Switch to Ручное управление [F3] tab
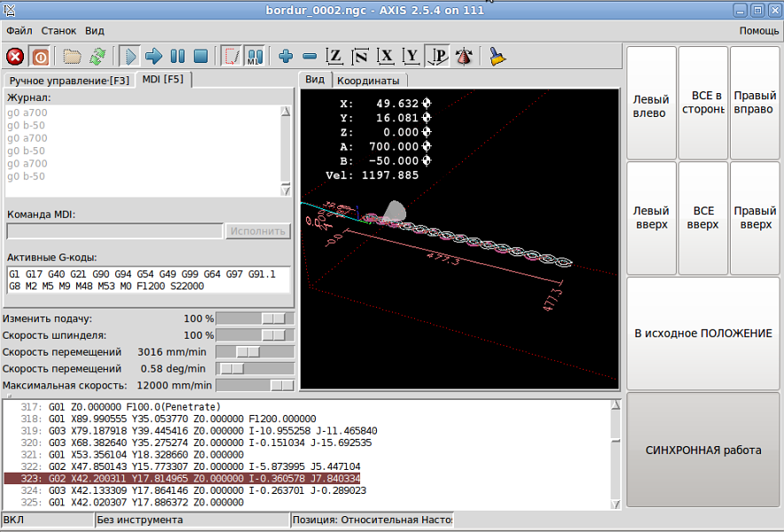The width and height of the screenshot is (784, 532). pyautogui.click(x=69, y=81)
